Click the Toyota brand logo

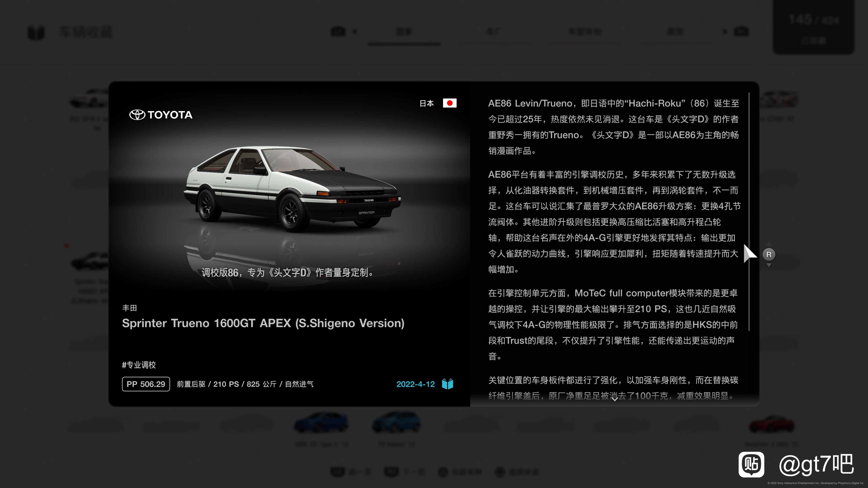coord(161,115)
